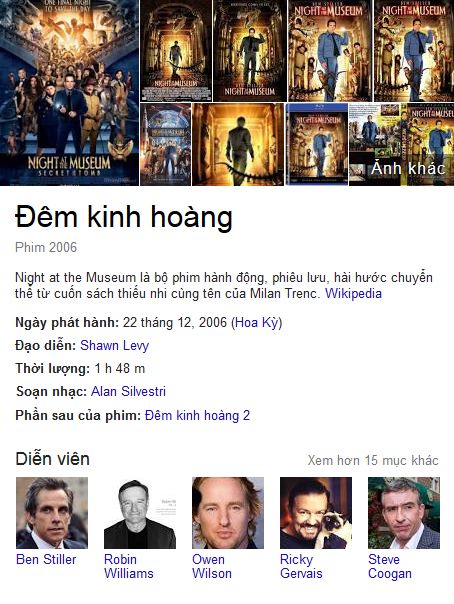Select Ricky Gervais' photo with cat

(x=316, y=513)
